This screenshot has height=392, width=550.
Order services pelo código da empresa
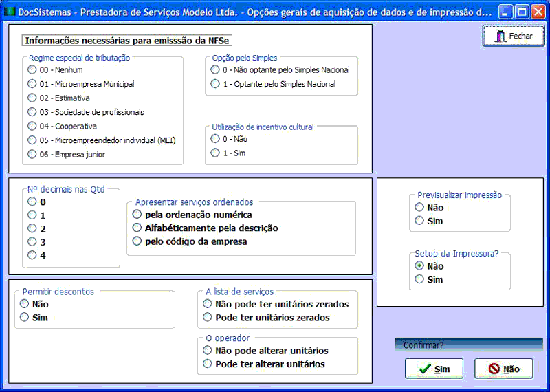point(137,241)
